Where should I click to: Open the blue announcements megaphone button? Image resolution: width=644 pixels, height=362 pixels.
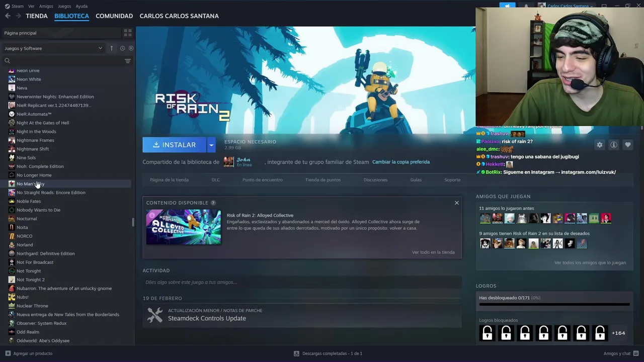pyautogui.click(x=507, y=6)
